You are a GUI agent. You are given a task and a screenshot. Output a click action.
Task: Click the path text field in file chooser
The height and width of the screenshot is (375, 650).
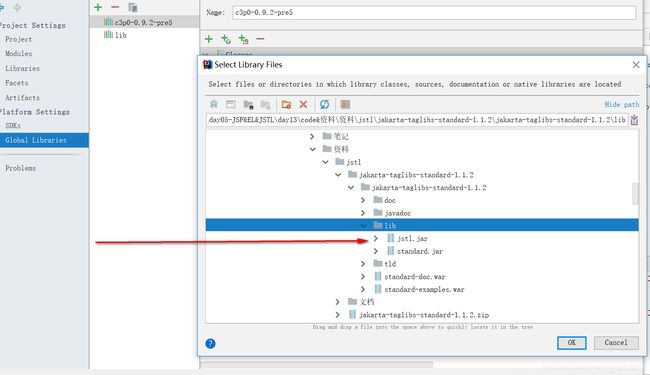[417, 120]
